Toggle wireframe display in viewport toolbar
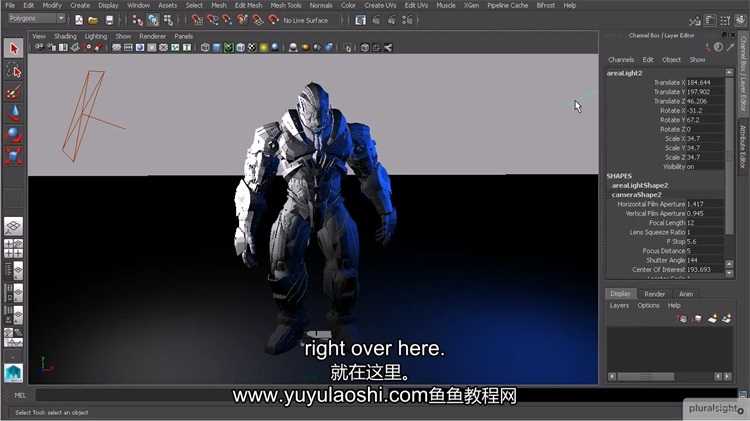 point(205,47)
